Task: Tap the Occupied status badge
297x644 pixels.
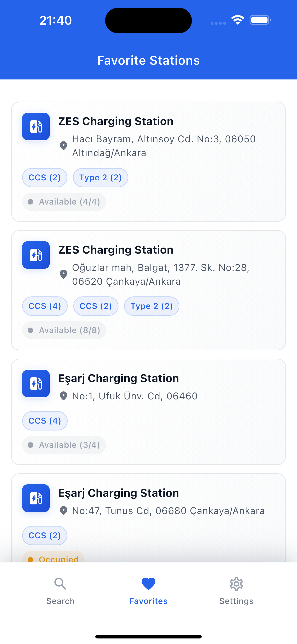Action: pyautogui.click(x=53, y=558)
